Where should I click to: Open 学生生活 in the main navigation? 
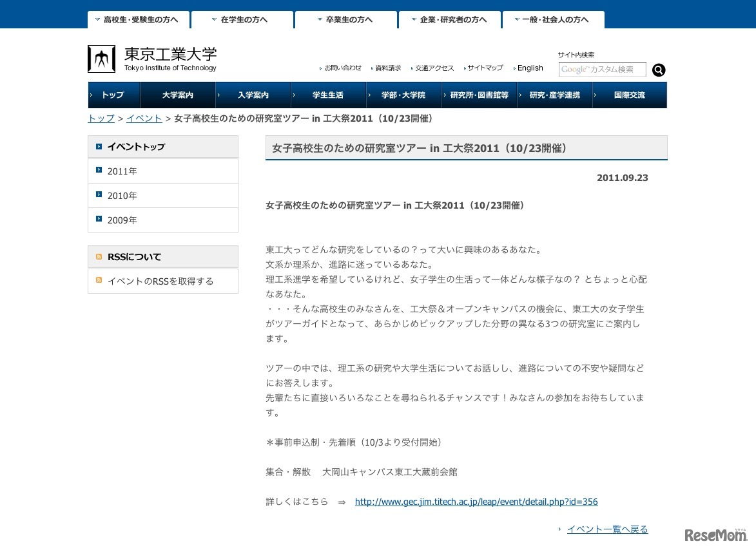tap(328, 95)
